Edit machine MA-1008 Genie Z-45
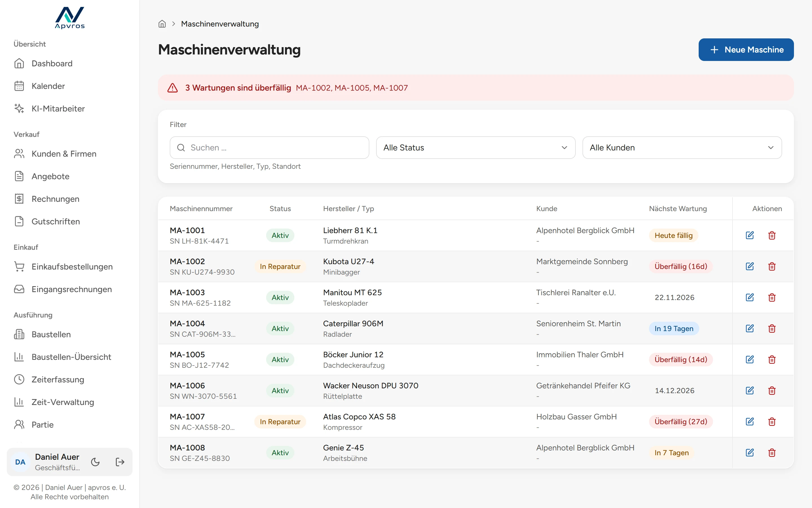The image size is (812, 508). [750, 453]
